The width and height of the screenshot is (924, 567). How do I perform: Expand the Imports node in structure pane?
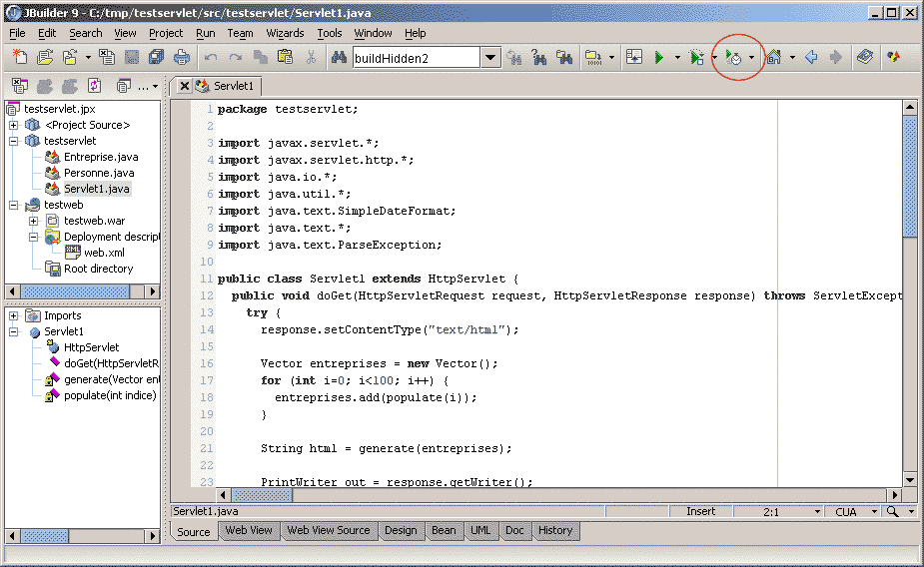13,315
